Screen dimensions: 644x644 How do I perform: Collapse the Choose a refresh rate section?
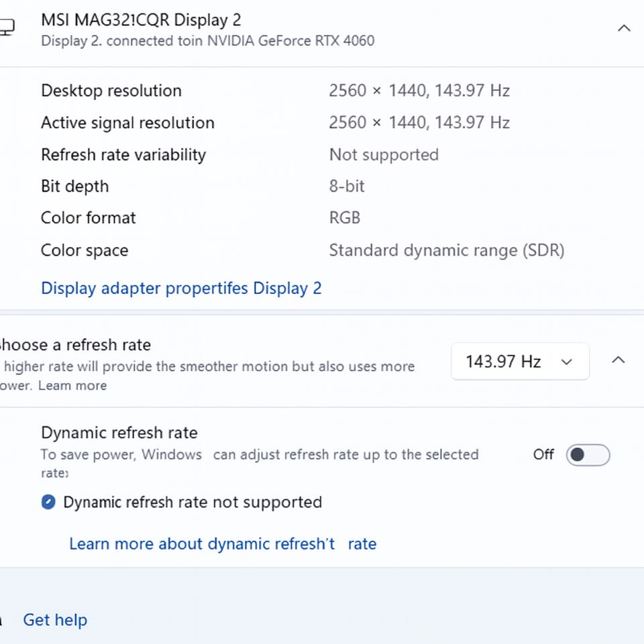pyautogui.click(x=618, y=360)
